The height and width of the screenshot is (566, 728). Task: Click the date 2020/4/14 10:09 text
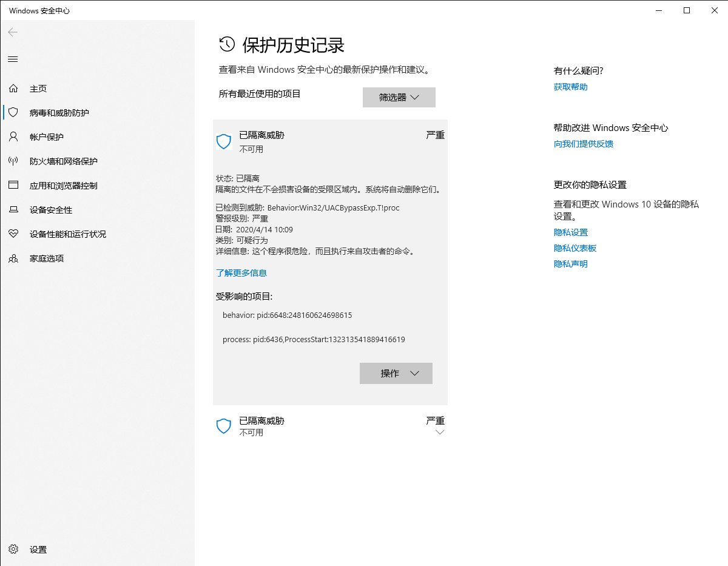(265, 229)
